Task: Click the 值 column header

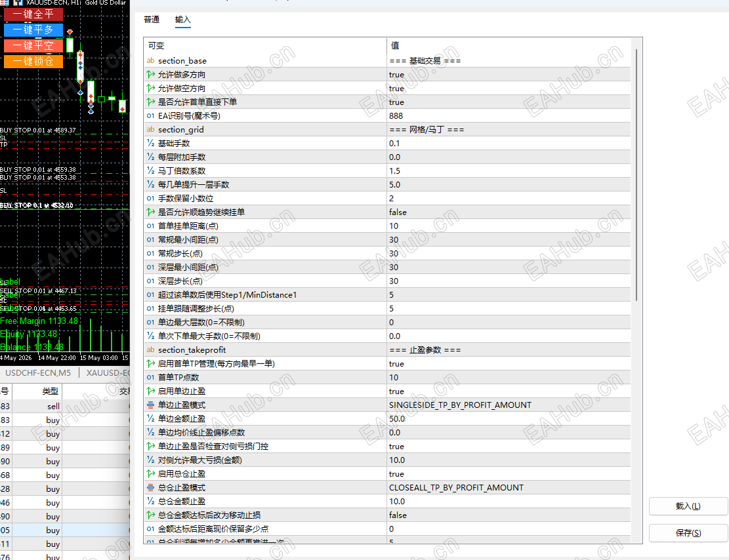Action: pos(395,45)
